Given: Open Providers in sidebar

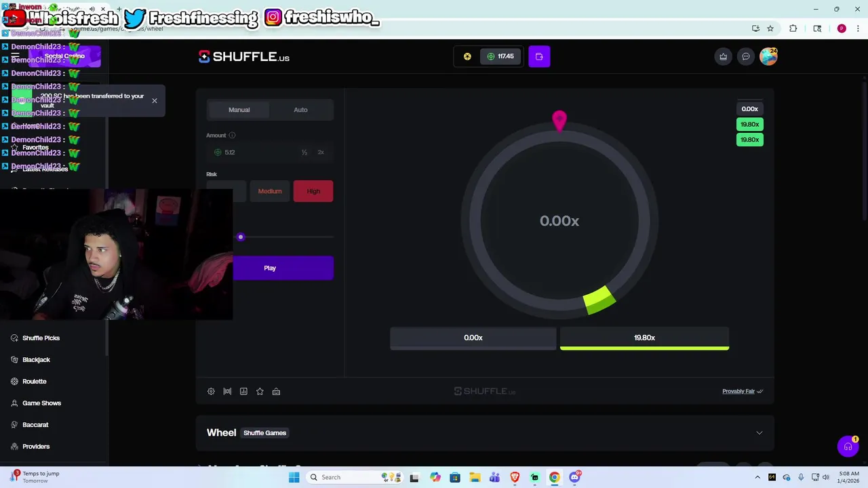Looking at the screenshot, I should point(36,447).
